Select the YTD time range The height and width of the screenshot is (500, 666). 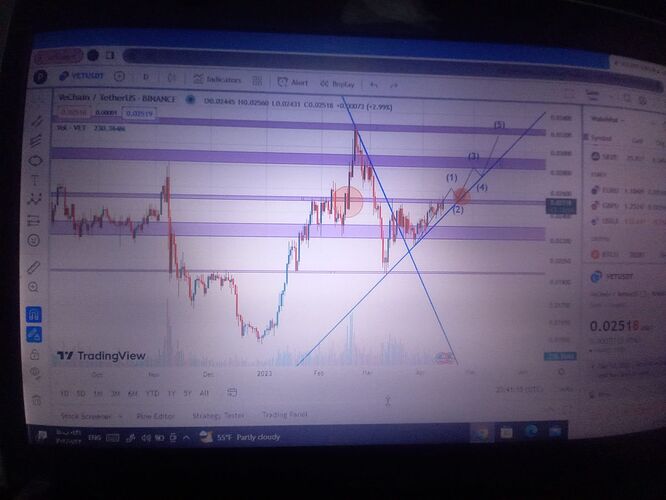[151, 393]
